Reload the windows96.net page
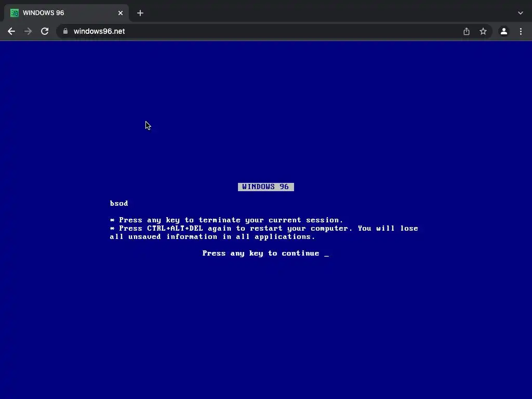532x399 pixels. click(45, 31)
